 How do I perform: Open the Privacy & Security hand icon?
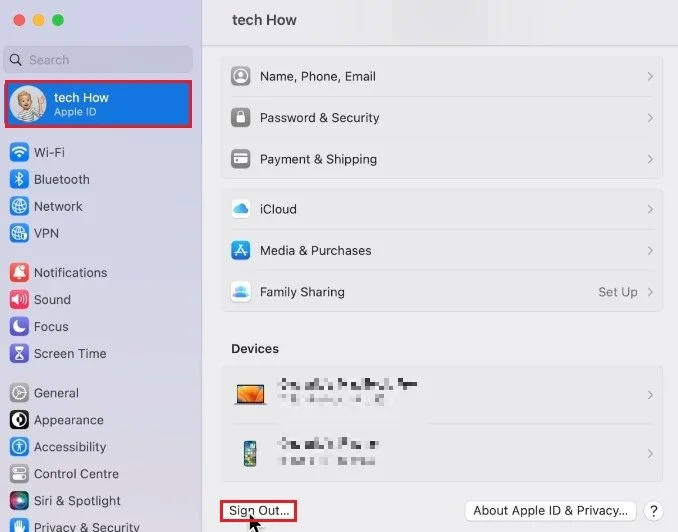point(19,525)
